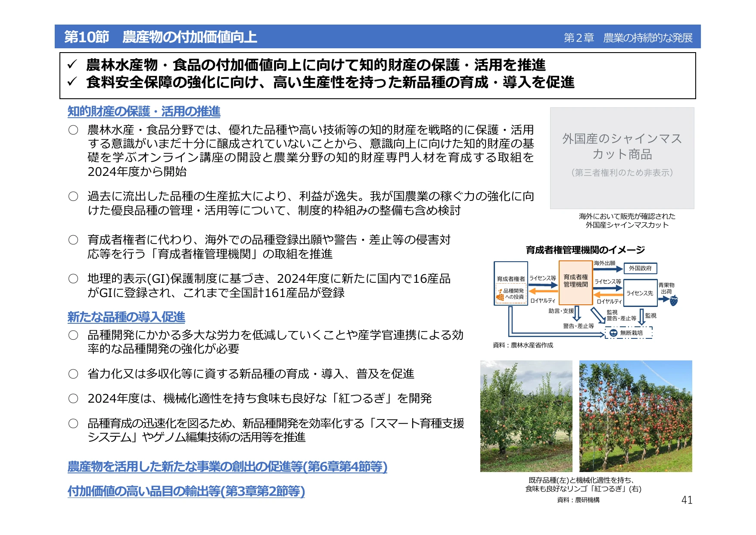Screen dimensions: 756x535
Task: Click bullet text 省力化又は多収化等に資する新品種
Action: pyautogui.click(x=251, y=374)
